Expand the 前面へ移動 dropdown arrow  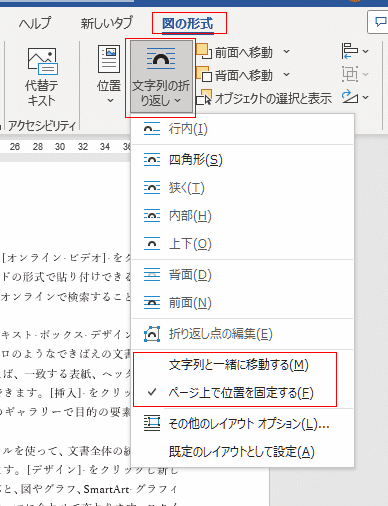(x=286, y=52)
